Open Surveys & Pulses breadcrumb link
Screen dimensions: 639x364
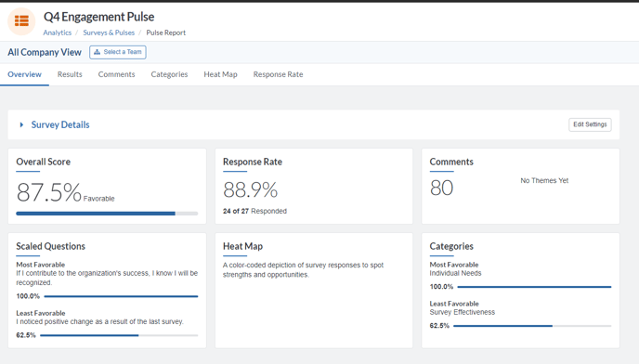(109, 32)
